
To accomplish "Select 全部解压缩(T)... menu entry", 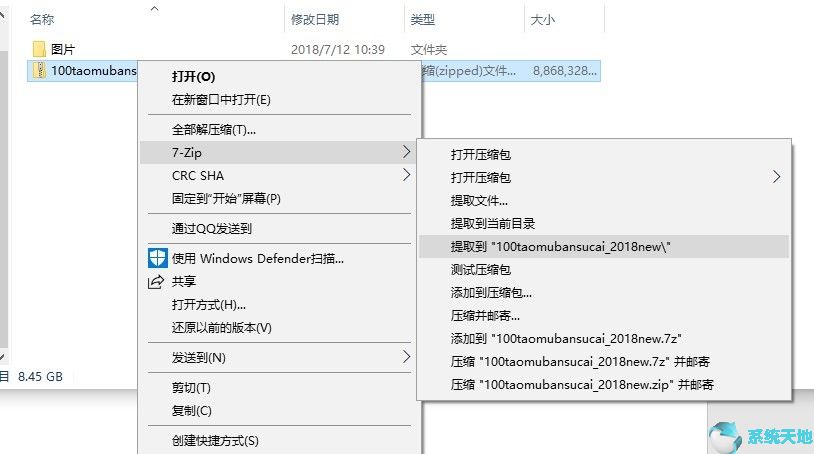I will 214,129.
